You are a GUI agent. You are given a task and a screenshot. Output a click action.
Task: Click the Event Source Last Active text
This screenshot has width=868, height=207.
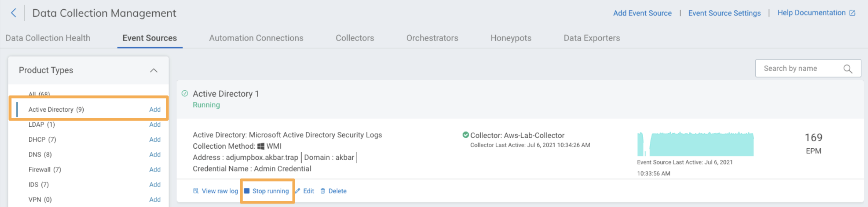coord(685,168)
